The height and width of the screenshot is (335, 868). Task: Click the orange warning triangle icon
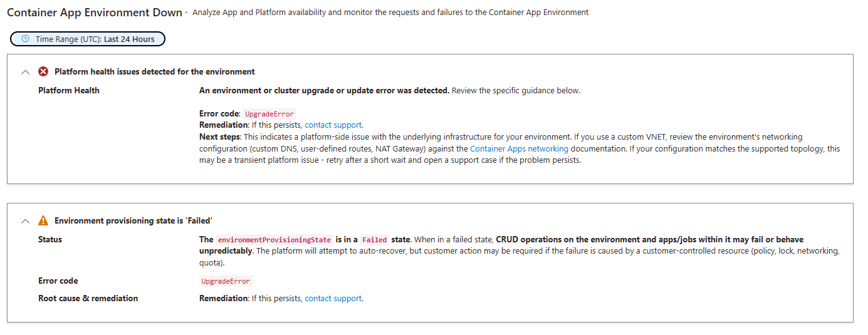[x=43, y=220]
